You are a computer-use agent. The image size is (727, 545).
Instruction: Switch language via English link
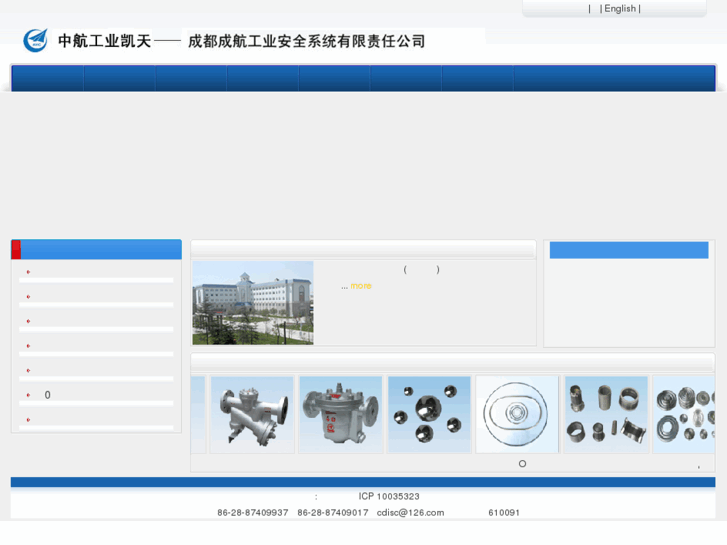pos(620,8)
